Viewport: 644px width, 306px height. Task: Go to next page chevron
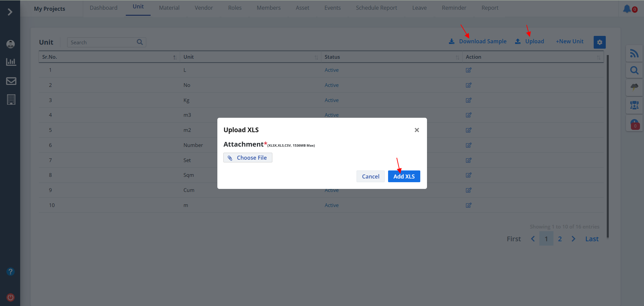(x=573, y=239)
